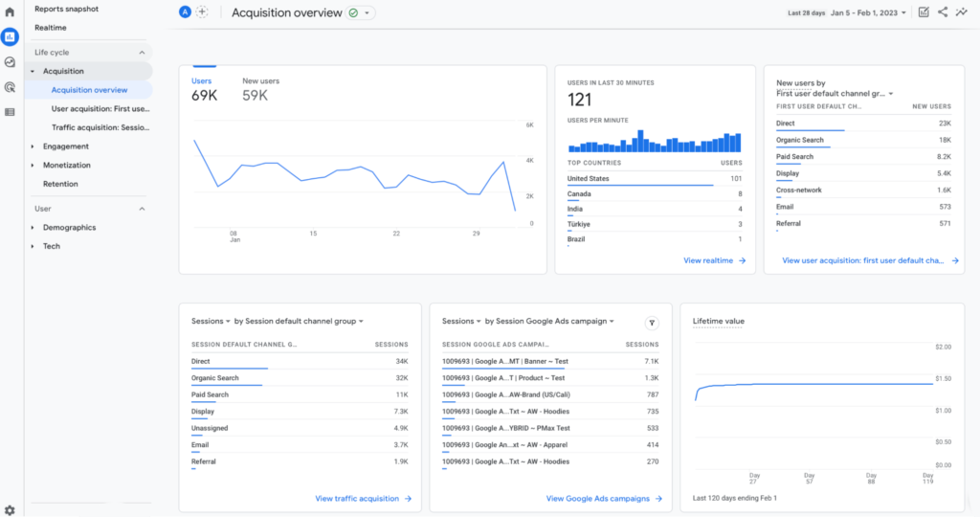Open User acquisition: First user report
The image size is (980, 517).
coord(100,109)
